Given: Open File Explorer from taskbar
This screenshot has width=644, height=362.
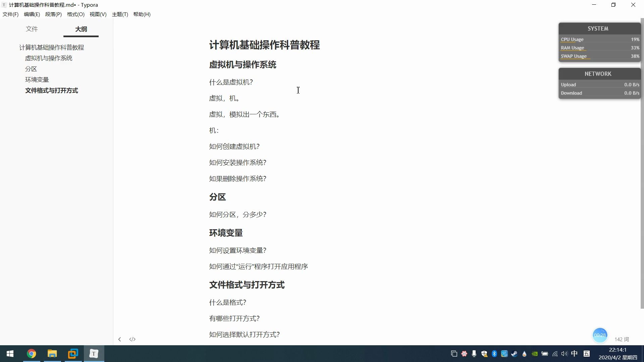Looking at the screenshot, I should pyautogui.click(x=52, y=354).
